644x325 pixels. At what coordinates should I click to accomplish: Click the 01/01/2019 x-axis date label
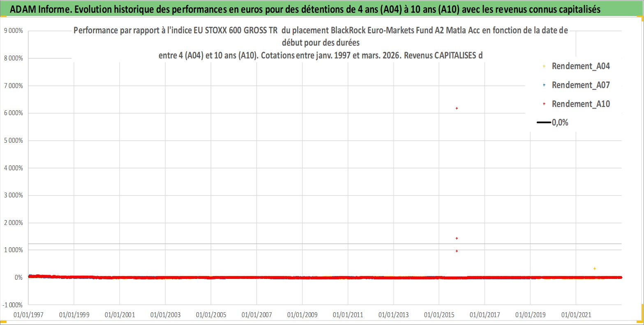click(530, 315)
